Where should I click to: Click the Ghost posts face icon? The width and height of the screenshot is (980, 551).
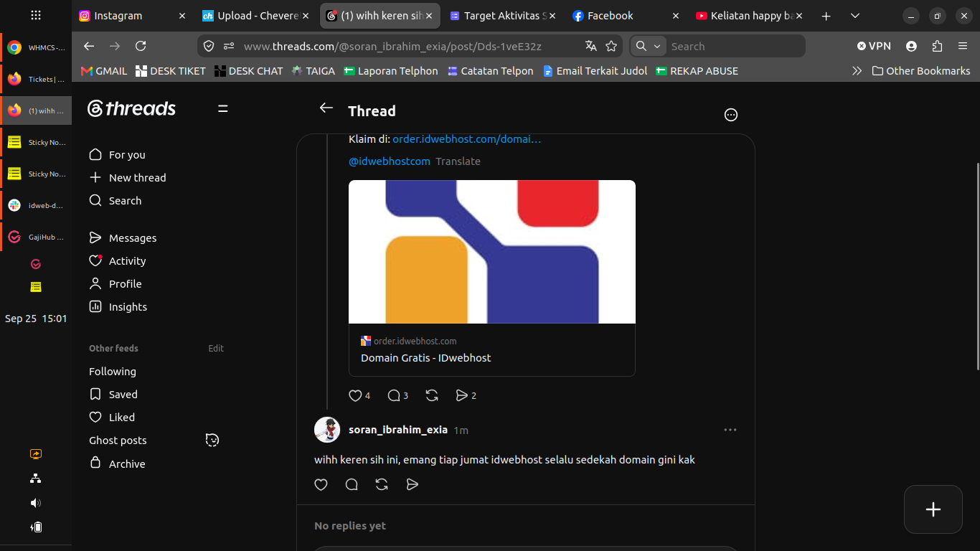212,441
